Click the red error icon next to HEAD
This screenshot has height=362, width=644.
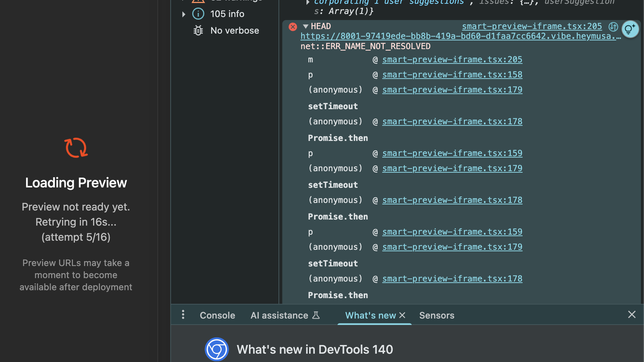293,27
